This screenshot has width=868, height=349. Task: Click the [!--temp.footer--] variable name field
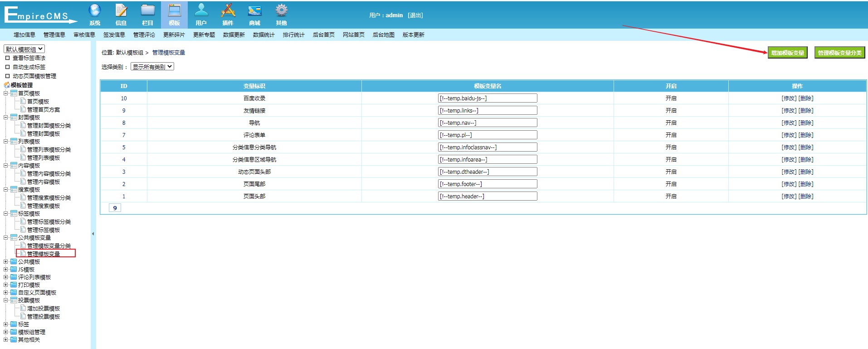488,184
